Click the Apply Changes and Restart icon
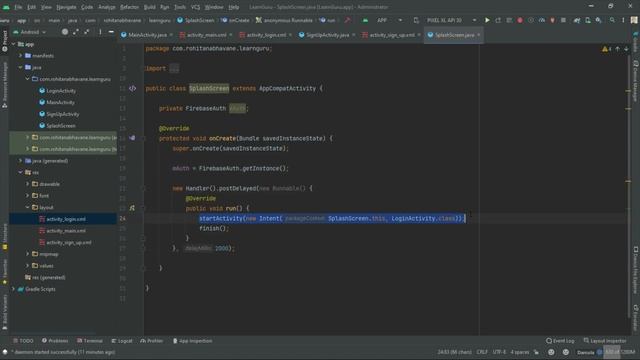Image resolution: width=640 pixels, height=360 pixels. 498,20
